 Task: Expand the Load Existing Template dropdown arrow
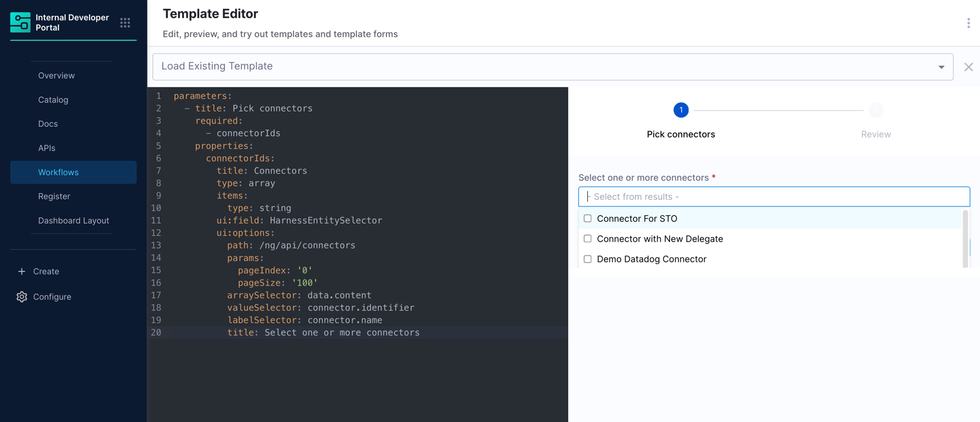(x=941, y=67)
